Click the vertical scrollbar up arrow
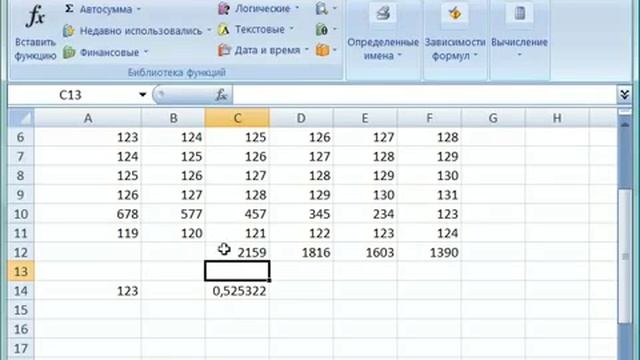The image size is (640, 360). 624,124
